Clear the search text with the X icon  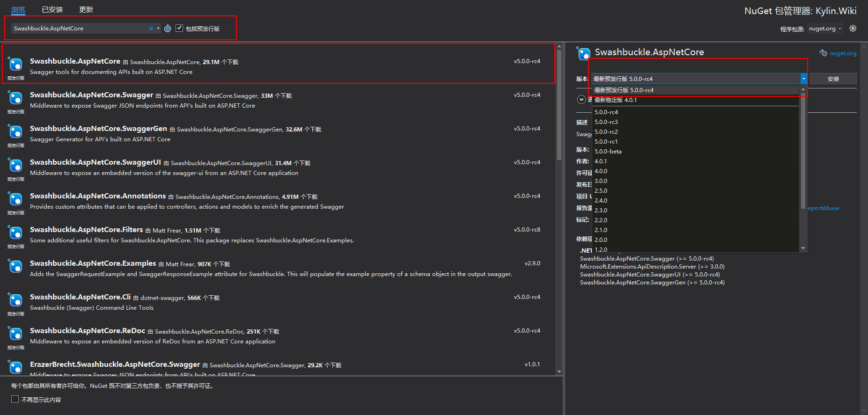click(x=151, y=29)
